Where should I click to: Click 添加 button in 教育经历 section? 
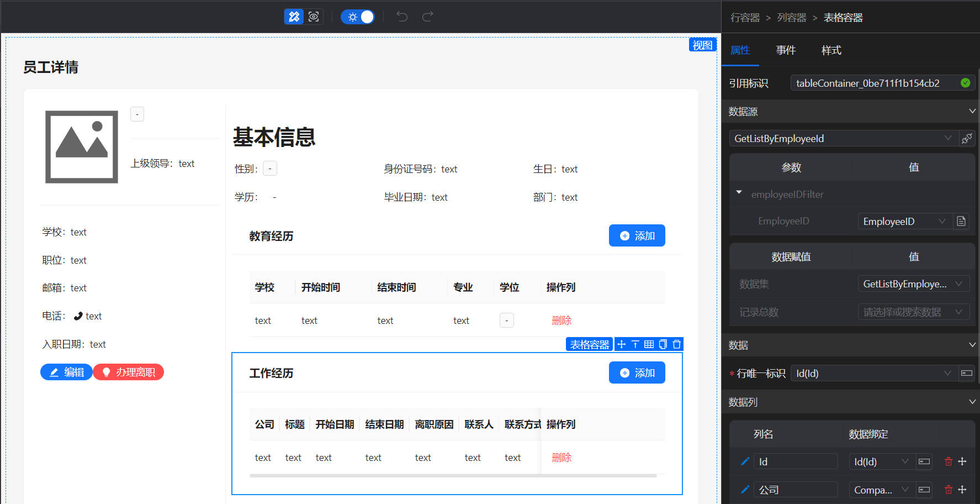tap(637, 235)
